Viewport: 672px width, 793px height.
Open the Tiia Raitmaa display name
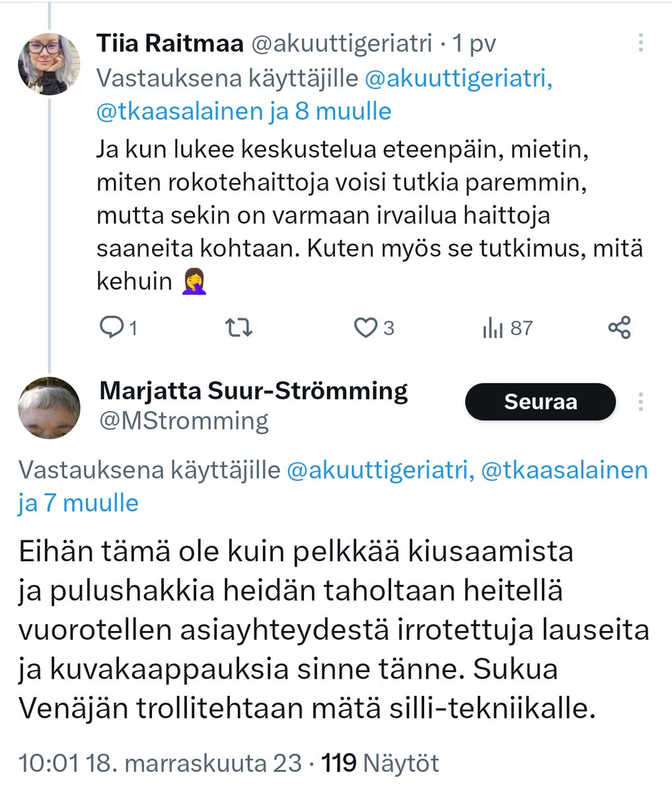(169, 44)
